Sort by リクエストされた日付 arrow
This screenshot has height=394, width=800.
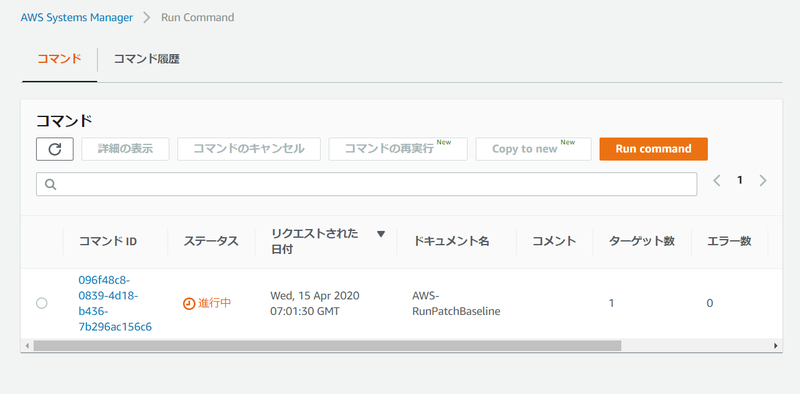click(x=381, y=234)
